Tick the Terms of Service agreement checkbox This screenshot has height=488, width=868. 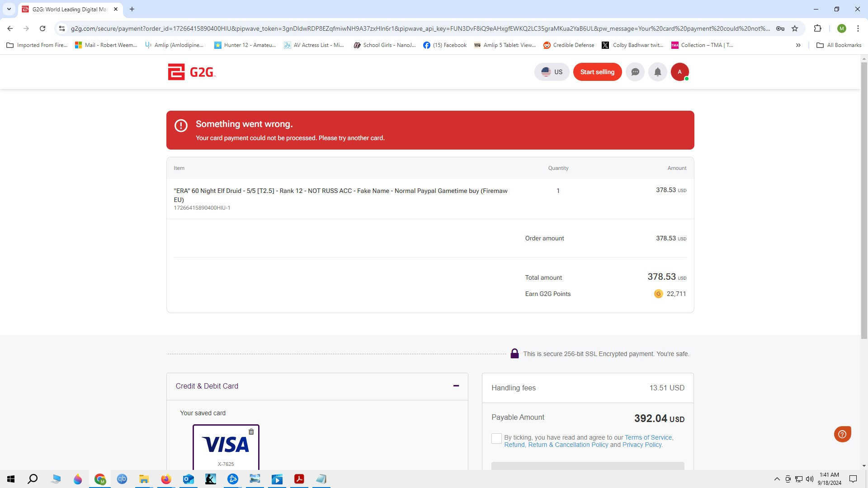pyautogui.click(x=496, y=438)
